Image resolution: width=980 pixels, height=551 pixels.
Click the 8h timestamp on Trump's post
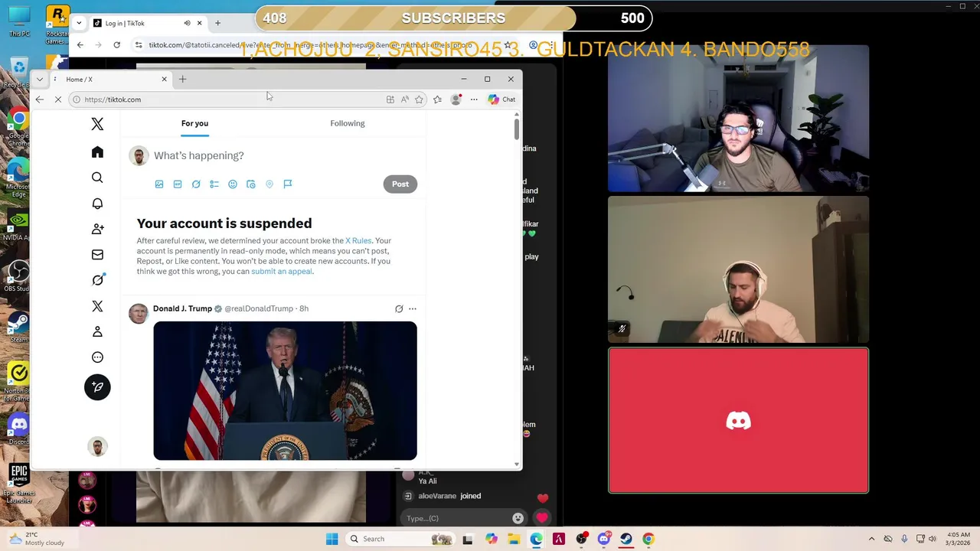[304, 308]
